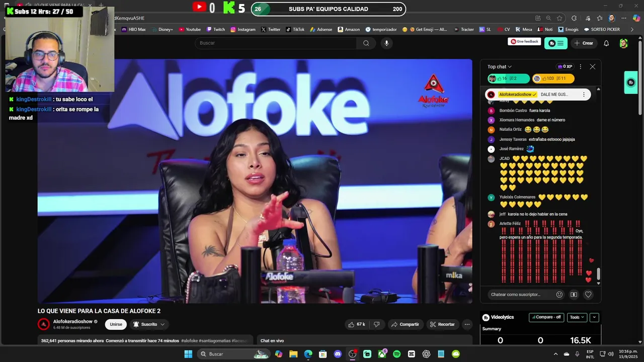Open Alofokeradioshow channel name link
The width and height of the screenshot is (644, 362).
(73, 321)
